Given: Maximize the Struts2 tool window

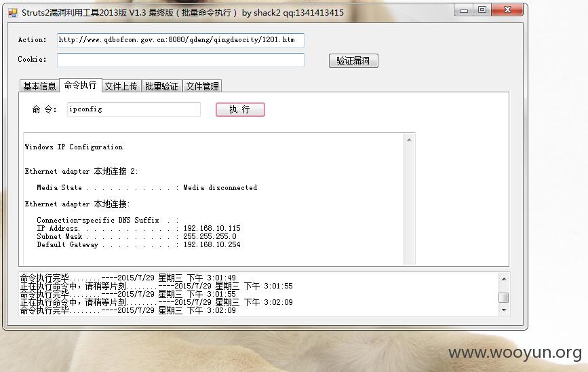Looking at the screenshot, I should click(482, 10).
